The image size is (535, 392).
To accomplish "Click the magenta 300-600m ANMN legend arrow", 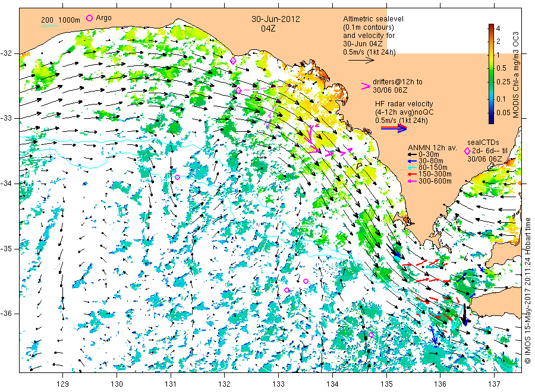I will pos(412,181).
